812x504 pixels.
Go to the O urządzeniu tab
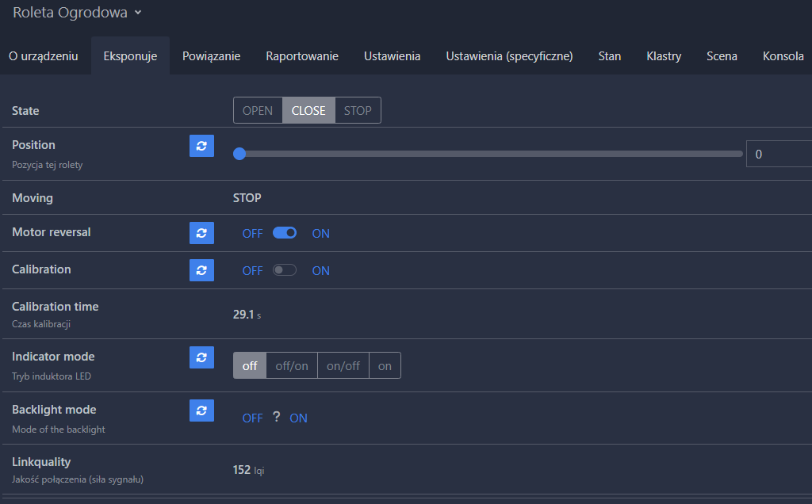44,56
